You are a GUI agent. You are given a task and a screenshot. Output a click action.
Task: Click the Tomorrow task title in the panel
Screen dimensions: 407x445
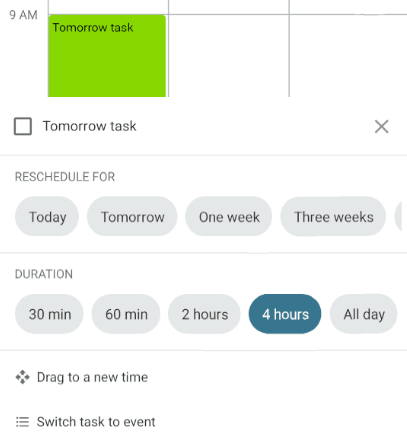[89, 126]
